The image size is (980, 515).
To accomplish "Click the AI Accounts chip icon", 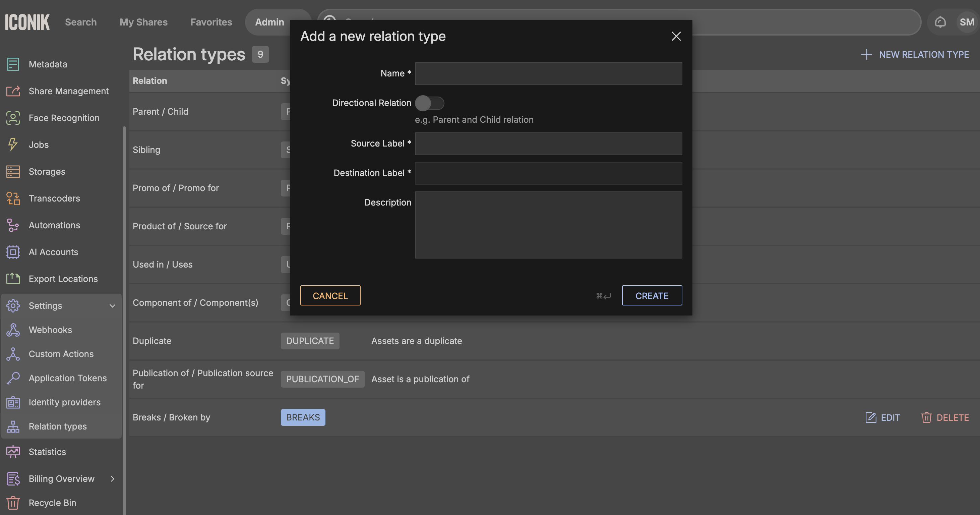I will tap(13, 252).
